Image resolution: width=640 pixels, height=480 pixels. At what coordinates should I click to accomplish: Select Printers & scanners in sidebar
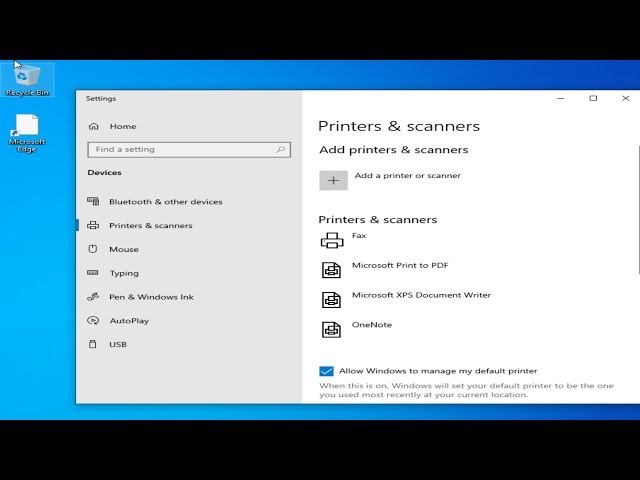(x=151, y=225)
